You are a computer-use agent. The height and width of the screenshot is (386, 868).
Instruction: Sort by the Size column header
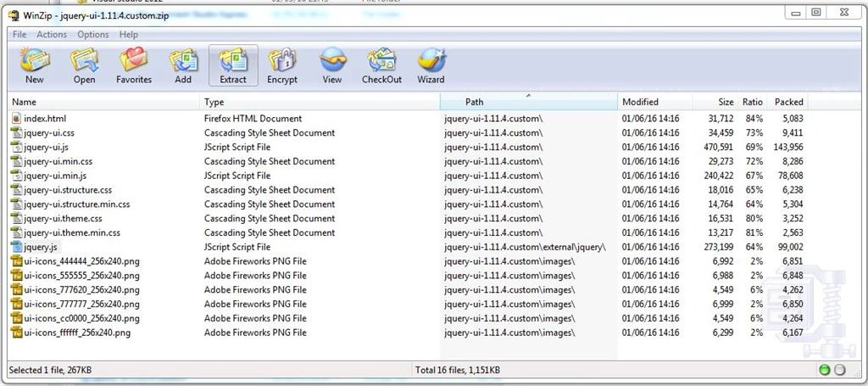[715, 102]
